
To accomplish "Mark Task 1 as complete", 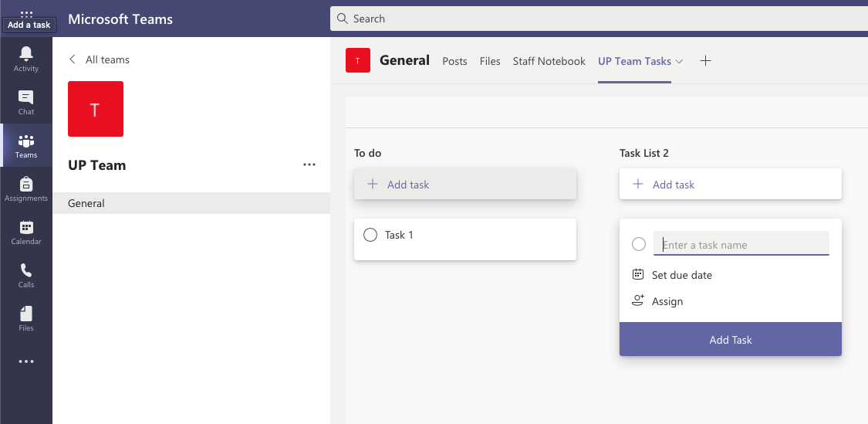I will [370, 235].
